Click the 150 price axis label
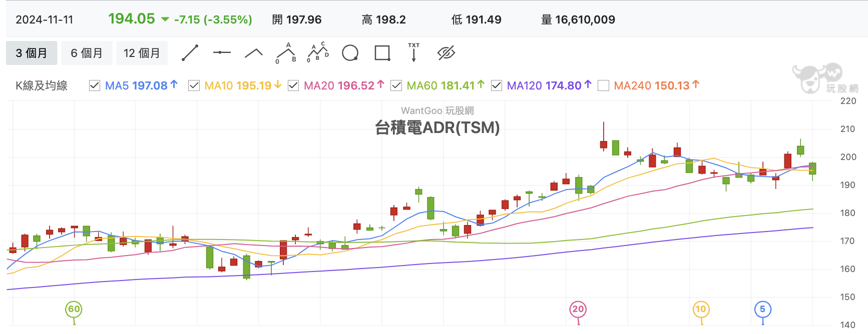The height and width of the screenshot is (334, 868). point(848,297)
